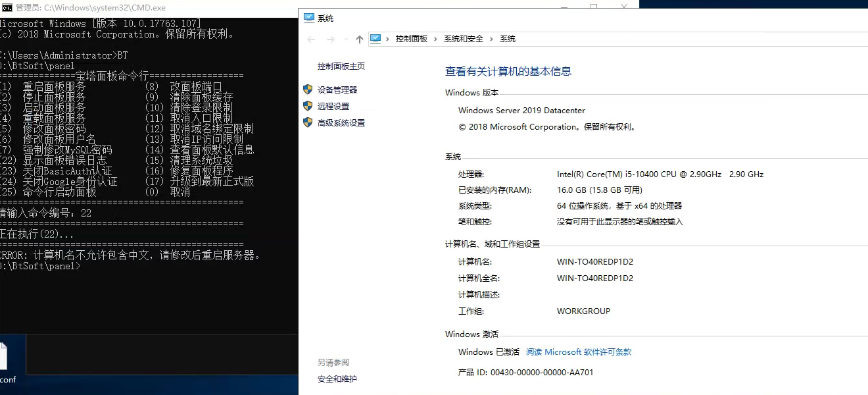Click the heading 查看有关计算机的基本信息
Viewport: 868px width, 395px height.
click(508, 71)
